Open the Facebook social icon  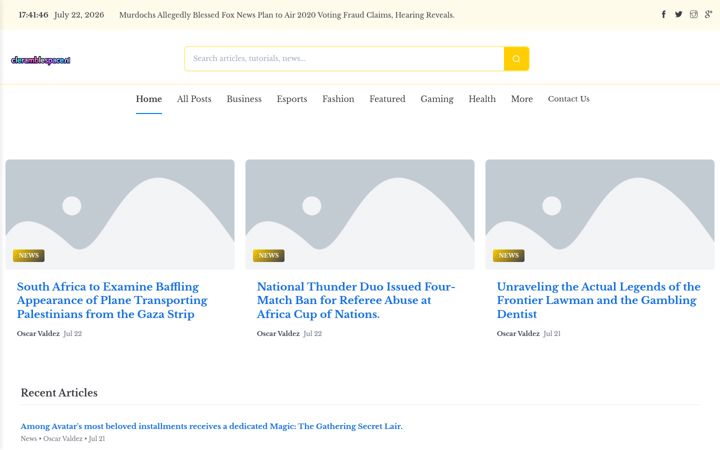point(664,14)
